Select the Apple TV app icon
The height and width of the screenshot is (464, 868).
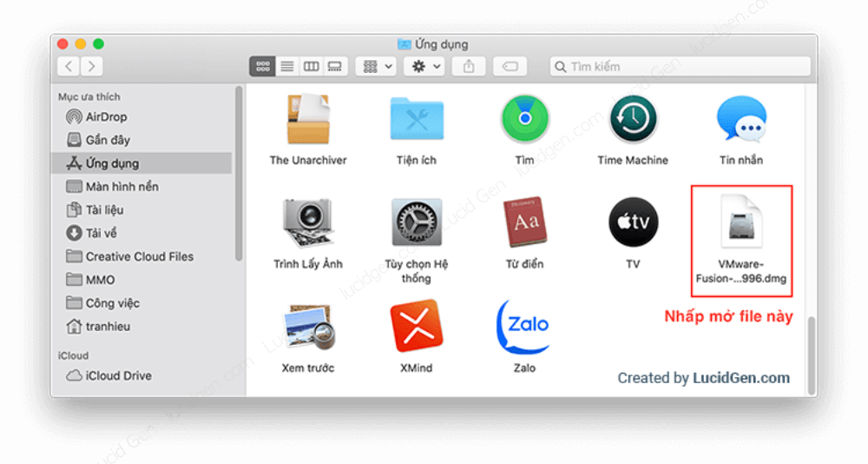click(634, 222)
